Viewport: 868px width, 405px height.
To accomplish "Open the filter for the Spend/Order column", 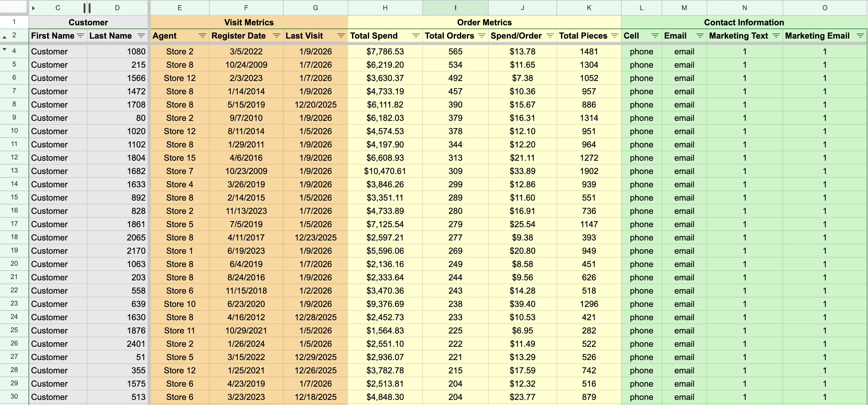I will (550, 36).
